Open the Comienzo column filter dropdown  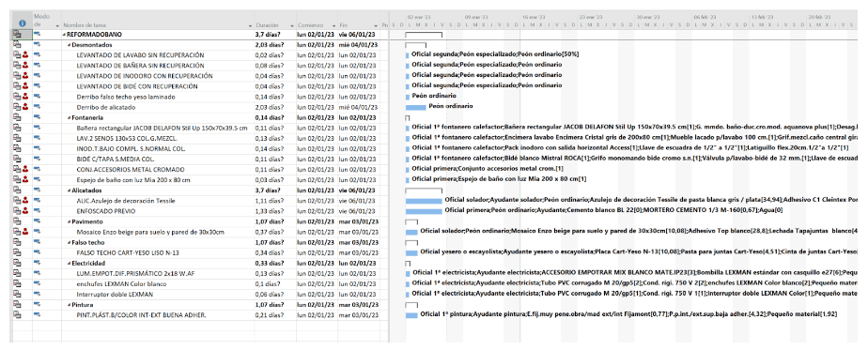pos(333,26)
